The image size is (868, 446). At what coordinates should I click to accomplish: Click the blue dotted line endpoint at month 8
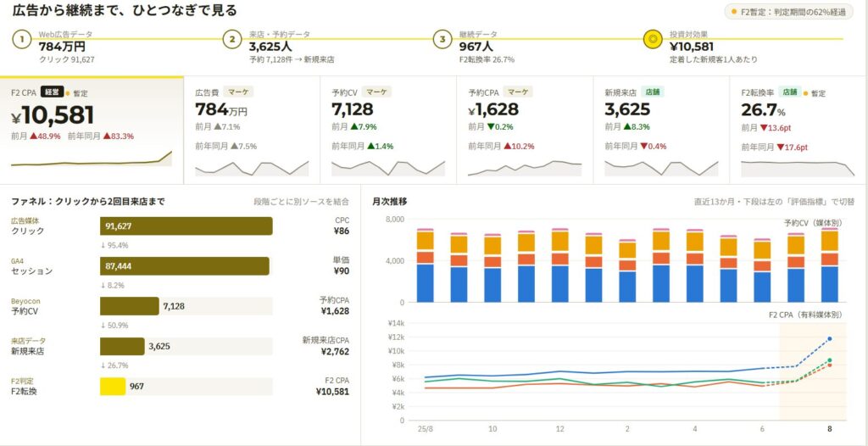pos(829,338)
